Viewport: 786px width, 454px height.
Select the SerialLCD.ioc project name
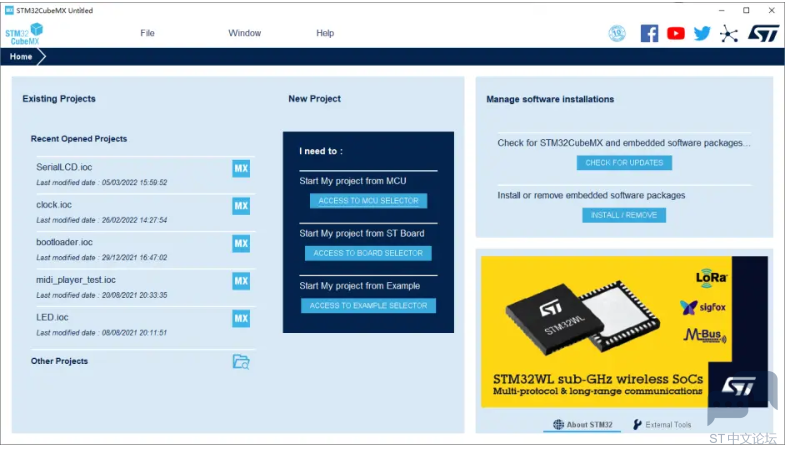pos(64,167)
